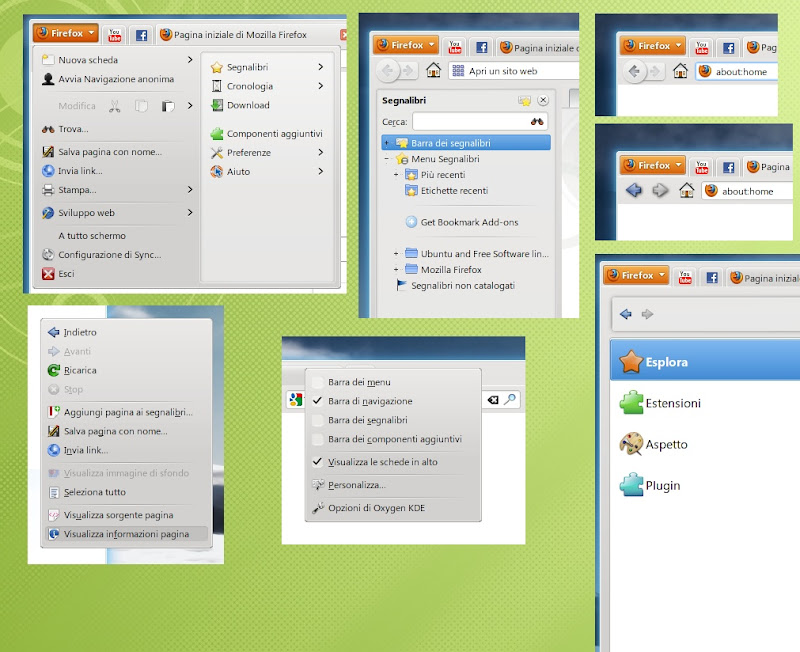800x652 pixels.
Task: Expand the 'Più recenti' tree node
Action: 396,175
